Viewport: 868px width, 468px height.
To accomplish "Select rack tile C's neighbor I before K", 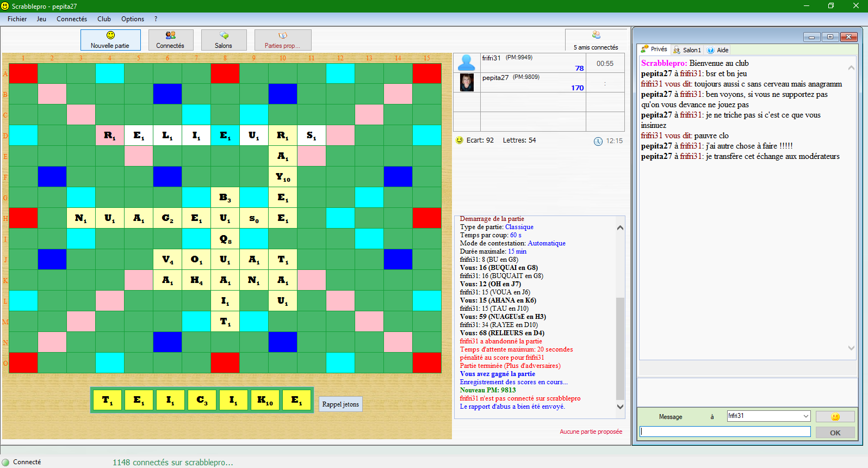I will pos(233,400).
